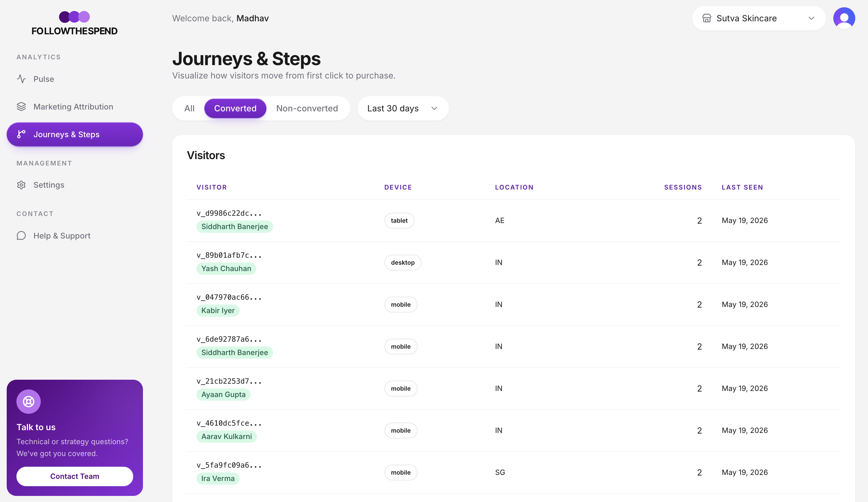Open visitor v_5fa9fc09a6...
Screen dimensions: 868x502
pyautogui.click(x=229, y=465)
